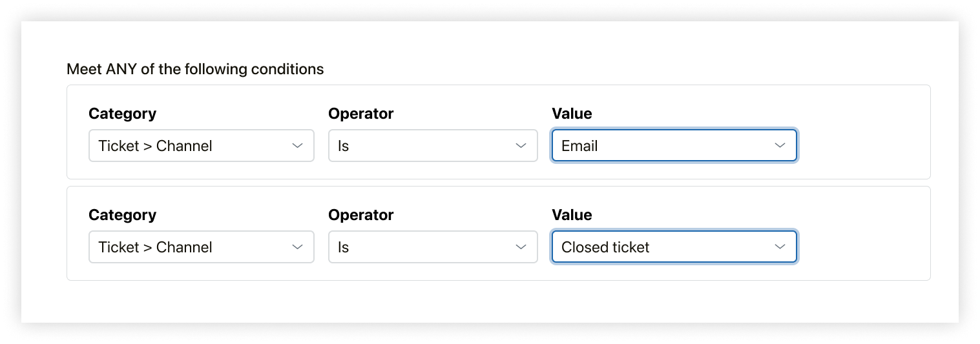Click the Operator label in the first condition
Viewport: 980px width, 344px height.
(x=360, y=114)
